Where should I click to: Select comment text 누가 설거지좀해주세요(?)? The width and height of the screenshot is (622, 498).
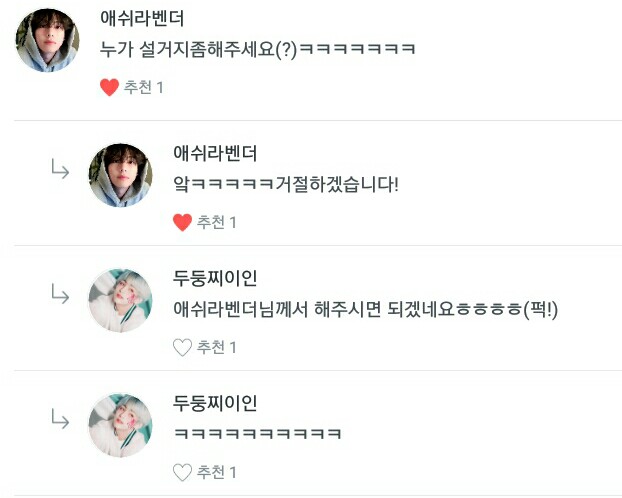click(x=198, y=50)
